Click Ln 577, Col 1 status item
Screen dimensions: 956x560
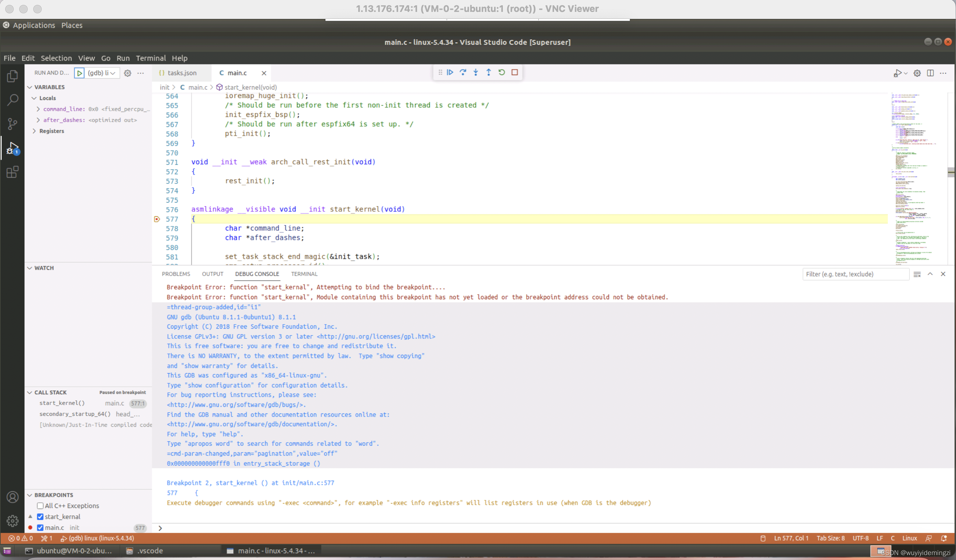pyautogui.click(x=791, y=538)
